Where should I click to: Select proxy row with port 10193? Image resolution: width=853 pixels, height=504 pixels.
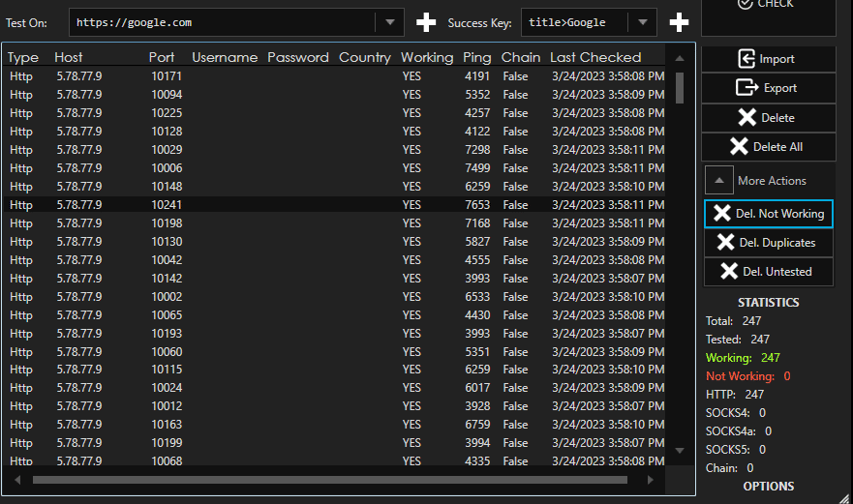click(335, 334)
